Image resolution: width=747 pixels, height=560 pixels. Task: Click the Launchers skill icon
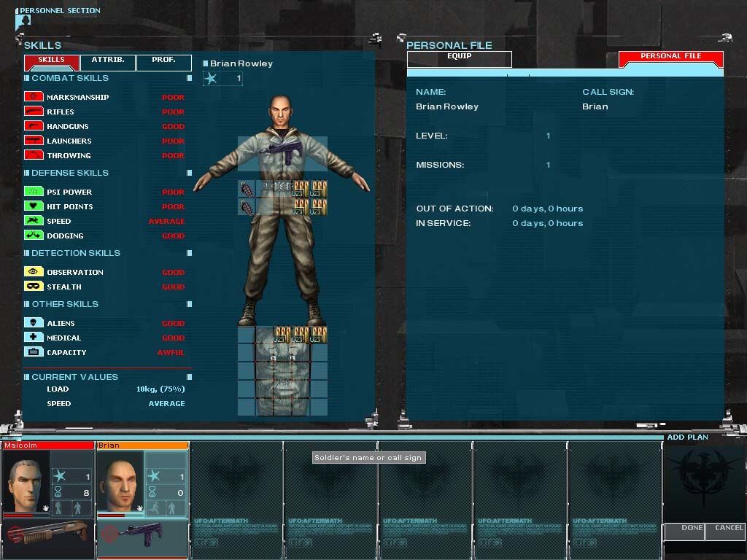(34, 141)
